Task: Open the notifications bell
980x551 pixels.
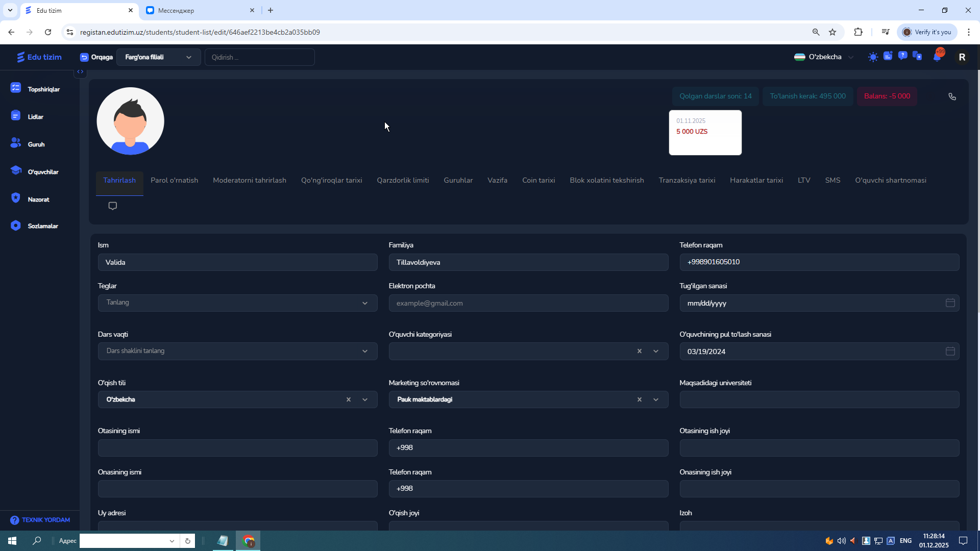Action: click(x=937, y=57)
